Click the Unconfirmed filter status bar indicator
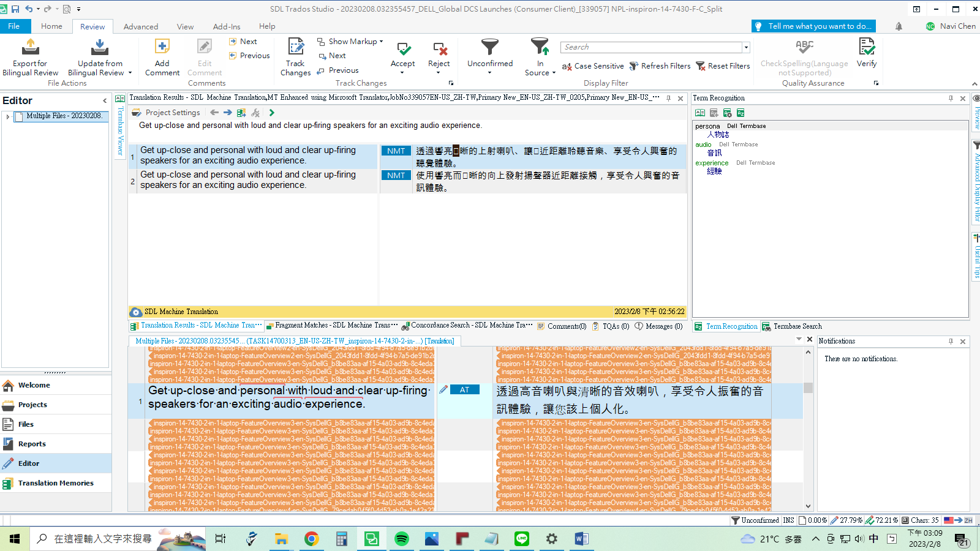 coord(755,520)
